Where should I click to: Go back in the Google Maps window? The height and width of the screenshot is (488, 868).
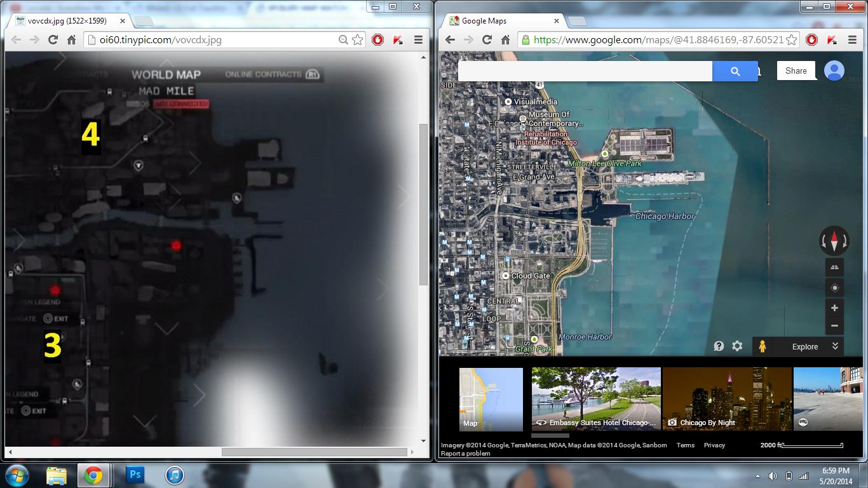pyautogui.click(x=450, y=39)
